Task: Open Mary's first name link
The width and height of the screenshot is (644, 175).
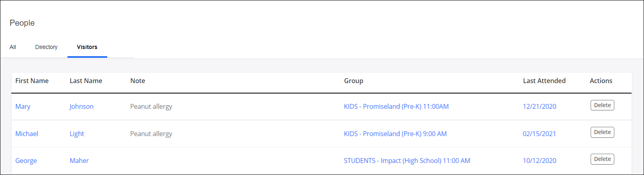Action: pos(23,106)
